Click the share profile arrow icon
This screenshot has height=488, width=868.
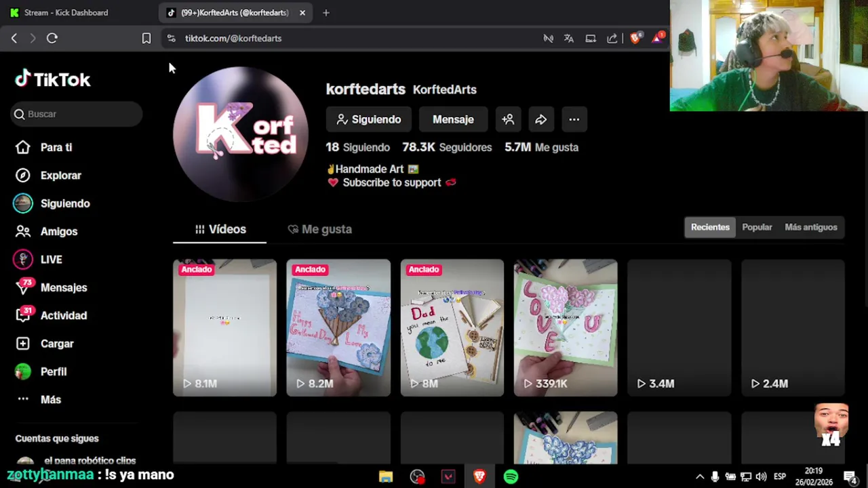pyautogui.click(x=540, y=119)
